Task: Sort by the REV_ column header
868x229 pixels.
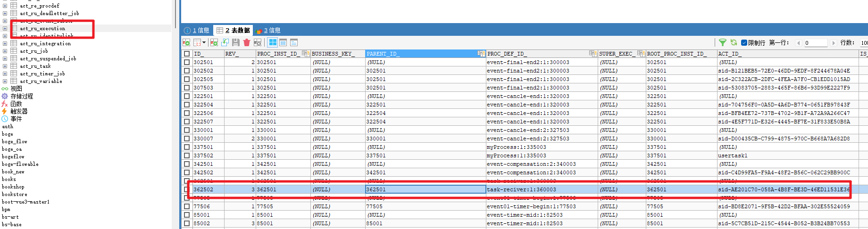Action: (240, 54)
